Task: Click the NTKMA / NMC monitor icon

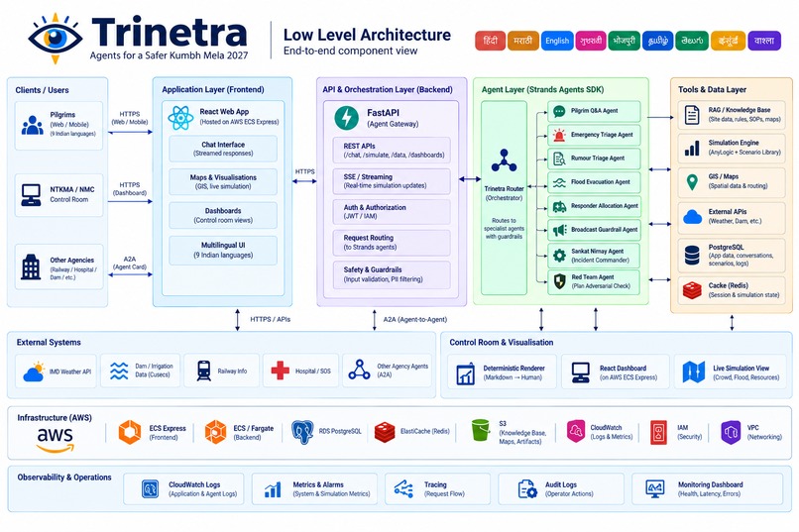Action: (31, 195)
